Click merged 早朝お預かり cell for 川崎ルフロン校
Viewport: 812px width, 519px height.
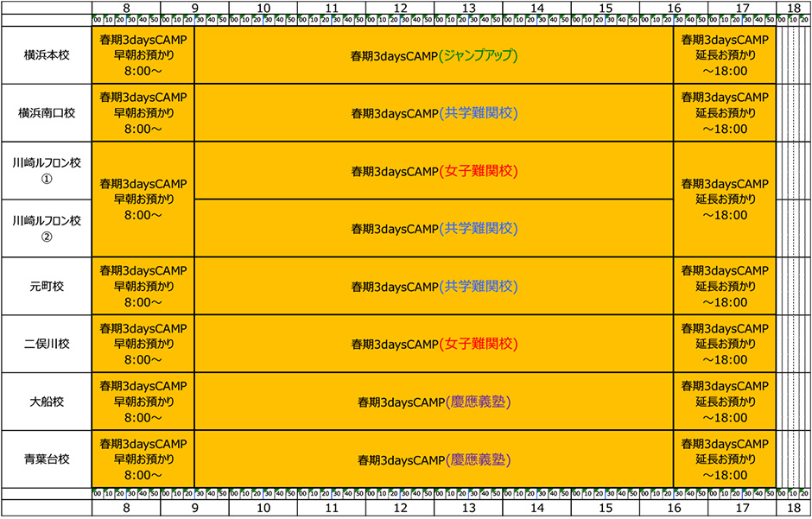[143, 199]
